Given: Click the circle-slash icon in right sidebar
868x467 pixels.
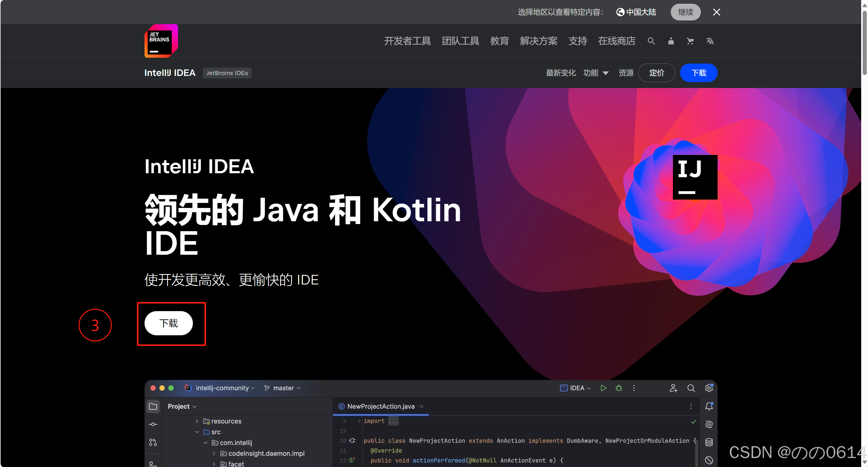Looking at the screenshot, I should tap(709, 460).
